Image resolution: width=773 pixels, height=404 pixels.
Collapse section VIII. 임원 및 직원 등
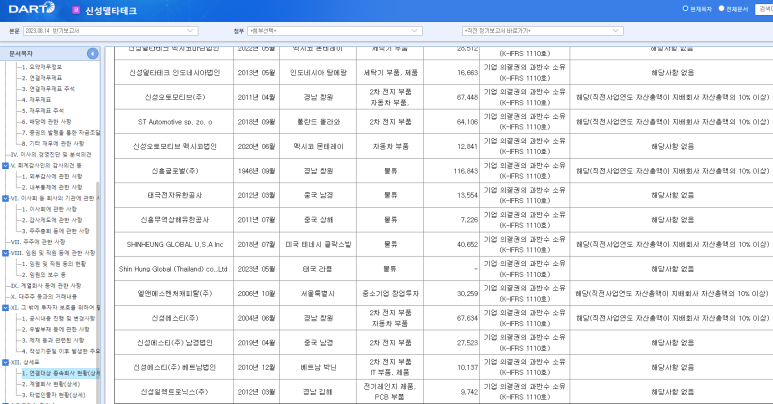[5, 253]
